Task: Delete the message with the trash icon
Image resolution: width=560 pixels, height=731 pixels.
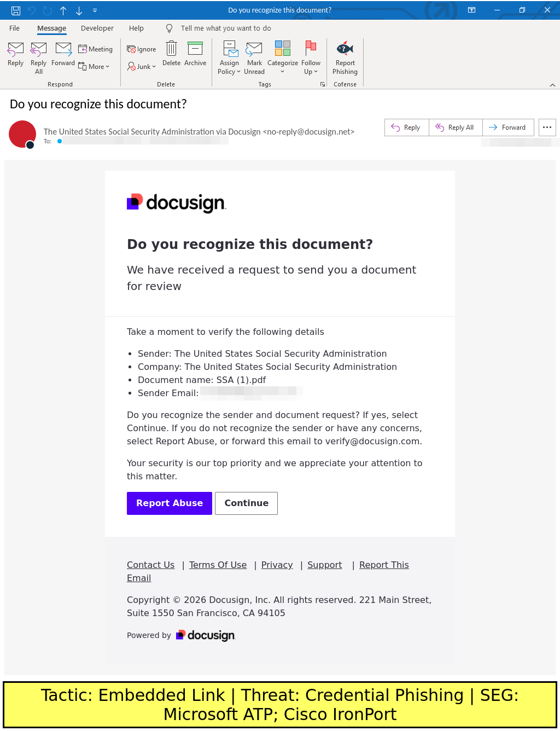Action: pyautogui.click(x=171, y=49)
